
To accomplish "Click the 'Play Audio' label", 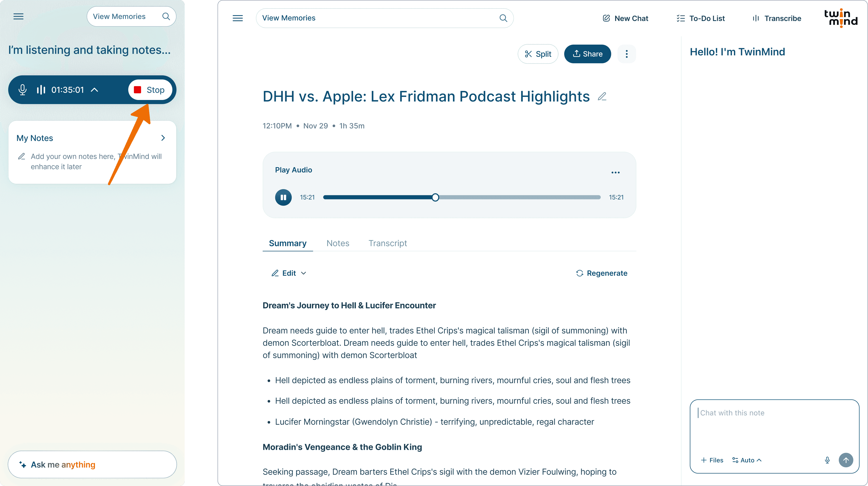I will tap(293, 170).
